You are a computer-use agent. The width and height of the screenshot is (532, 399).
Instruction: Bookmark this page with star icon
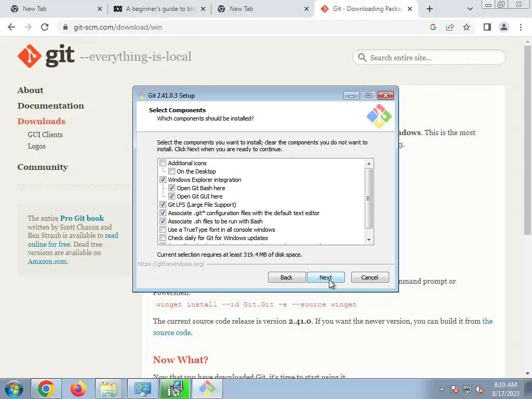click(467, 27)
